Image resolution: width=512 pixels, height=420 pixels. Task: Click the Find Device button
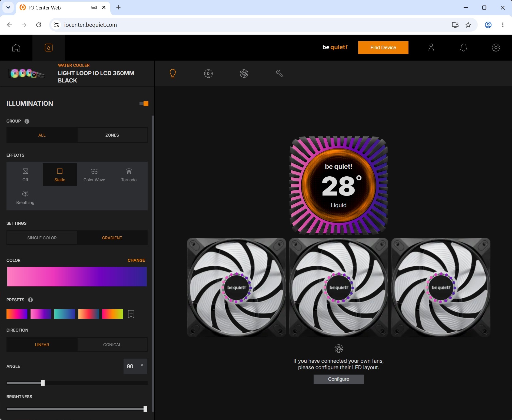[x=383, y=48]
